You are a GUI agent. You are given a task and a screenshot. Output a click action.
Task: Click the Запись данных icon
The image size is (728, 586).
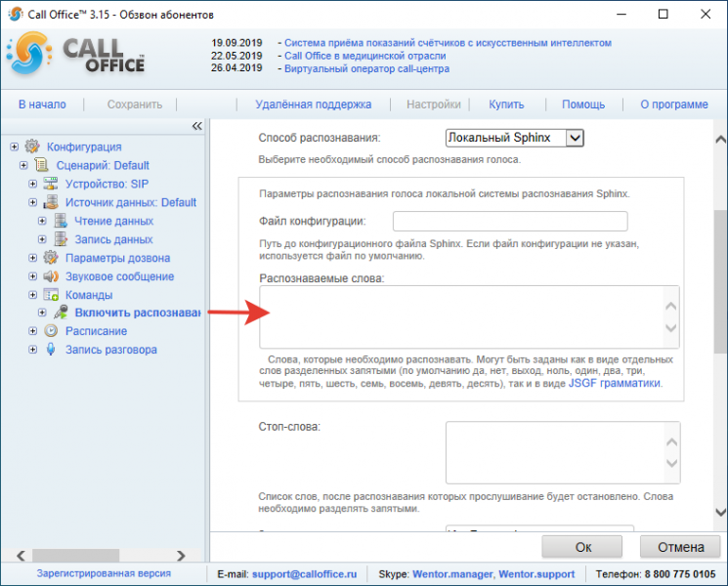[61, 239]
